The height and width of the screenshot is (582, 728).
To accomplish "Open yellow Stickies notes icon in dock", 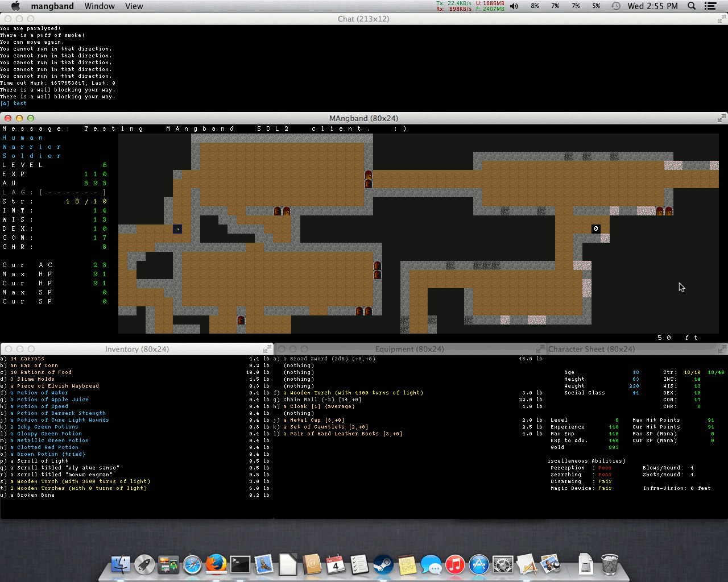I will (x=407, y=564).
